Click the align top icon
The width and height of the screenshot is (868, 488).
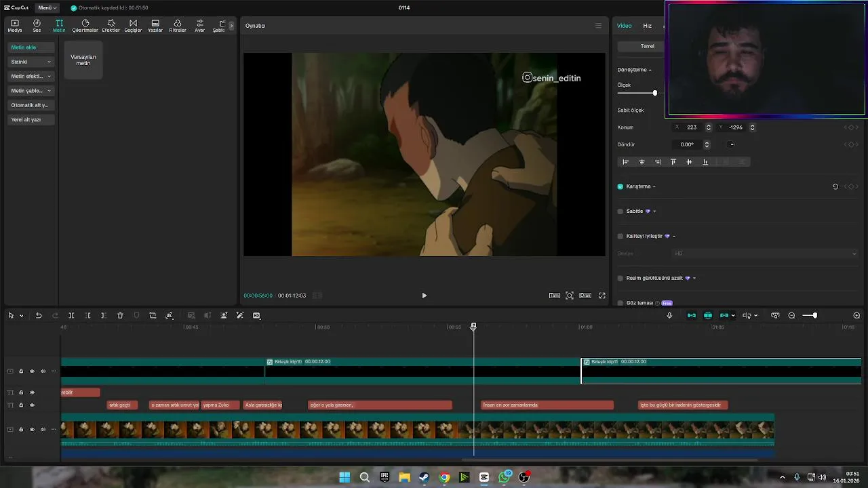coord(673,162)
